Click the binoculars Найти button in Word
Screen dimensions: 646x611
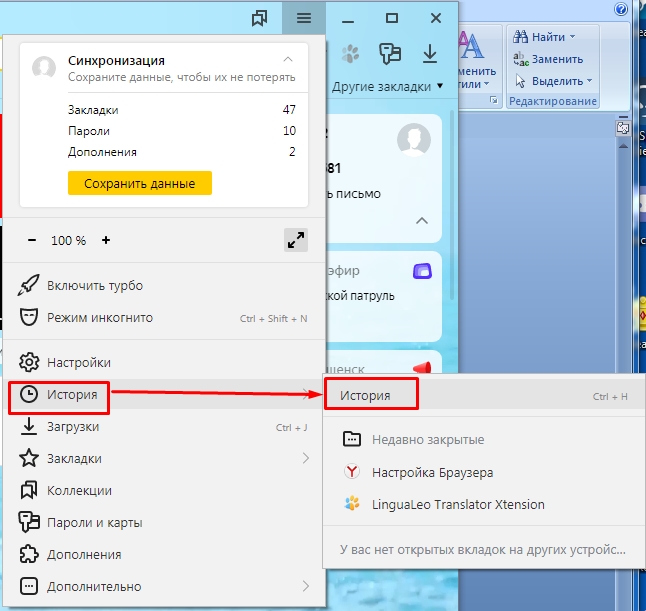click(539, 37)
